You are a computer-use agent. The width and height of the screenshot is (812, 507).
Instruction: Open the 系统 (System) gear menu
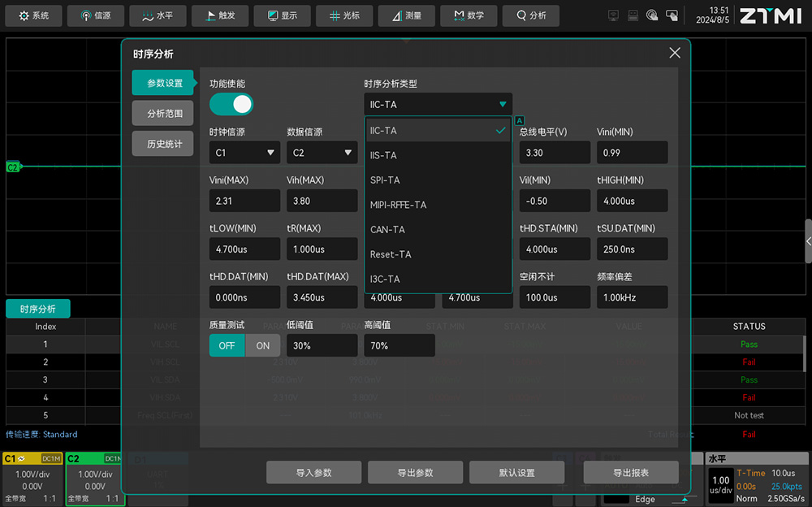(x=34, y=15)
